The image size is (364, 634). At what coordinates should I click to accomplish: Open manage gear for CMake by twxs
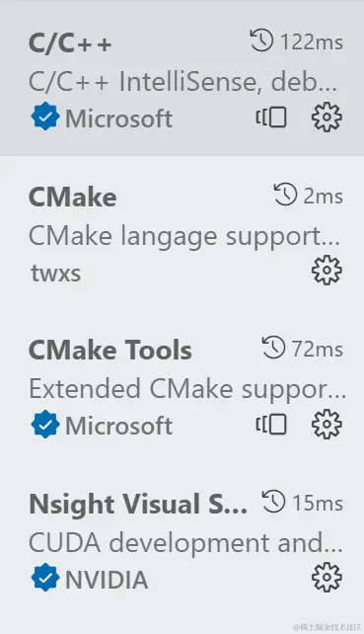327,271
